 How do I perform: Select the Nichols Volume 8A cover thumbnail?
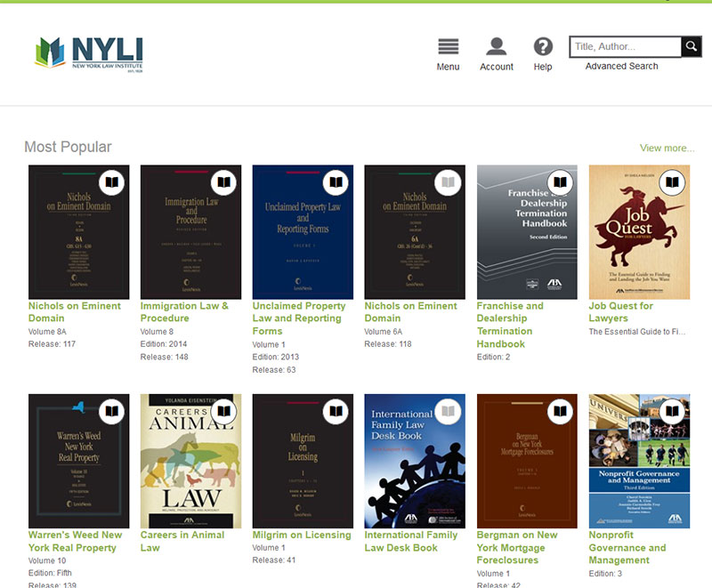coord(78,232)
